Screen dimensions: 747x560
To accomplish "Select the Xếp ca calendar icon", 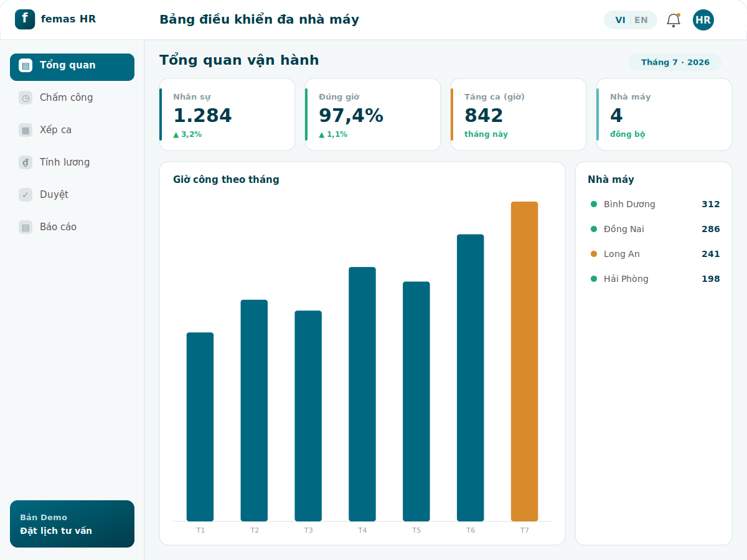I will (26, 130).
